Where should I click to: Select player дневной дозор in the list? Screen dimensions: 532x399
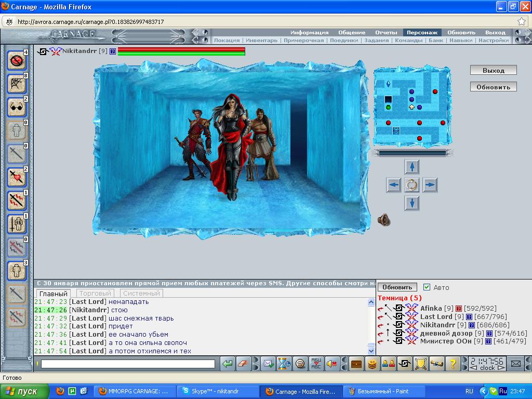(446, 333)
